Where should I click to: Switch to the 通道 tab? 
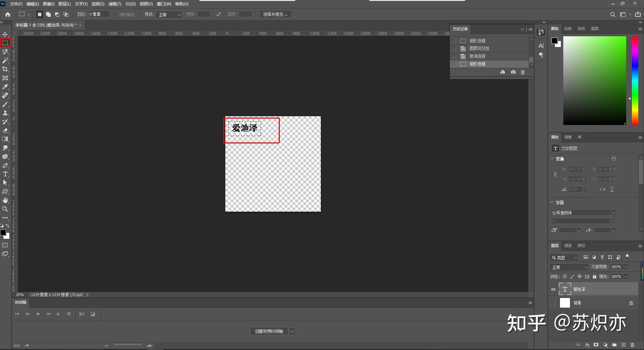pyautogui.click(x=568, y=246)
